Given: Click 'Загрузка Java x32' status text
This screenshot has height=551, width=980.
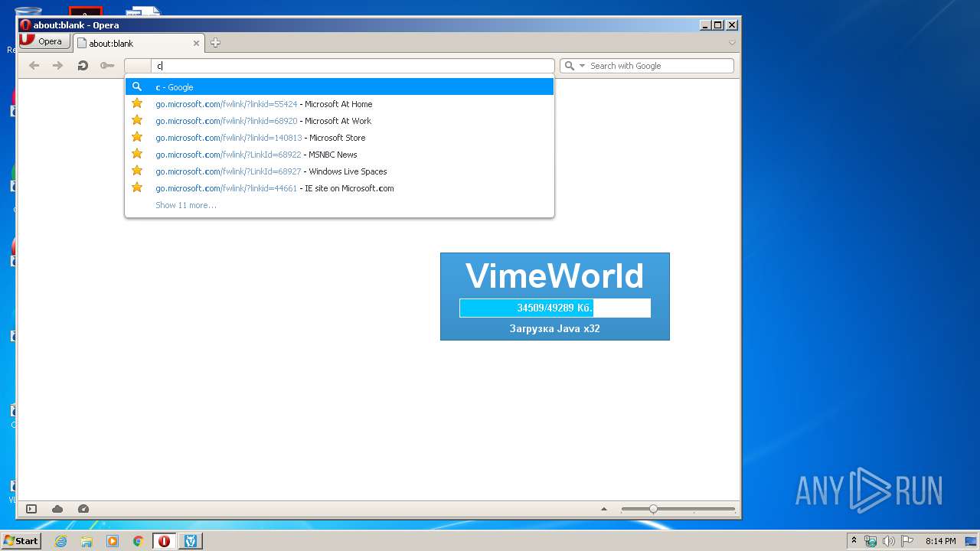Looking at the screenshot, I should coord(555,329).
